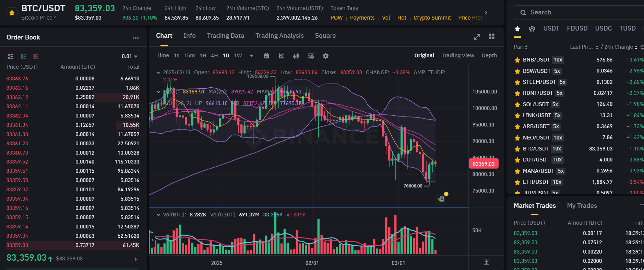Open the candlestick chart type icon
Screen dimensions: 644x270
click(x=296, y=56)
